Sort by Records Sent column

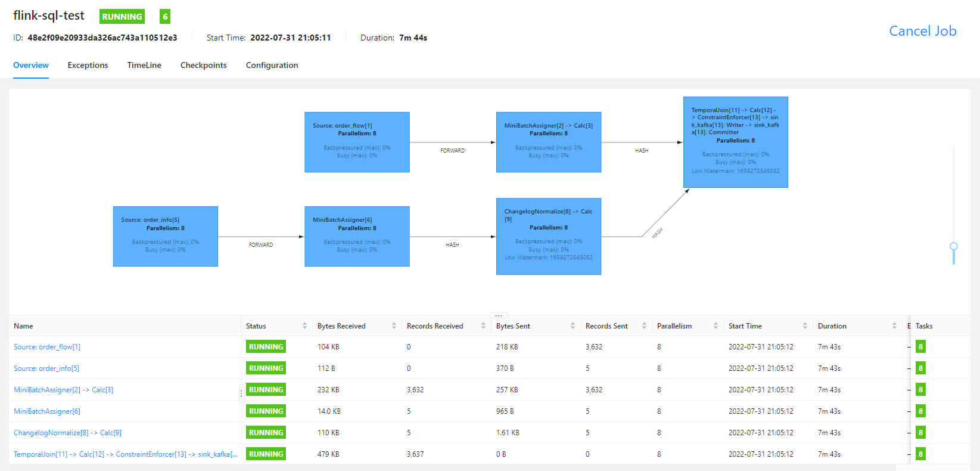pos(644,326)
